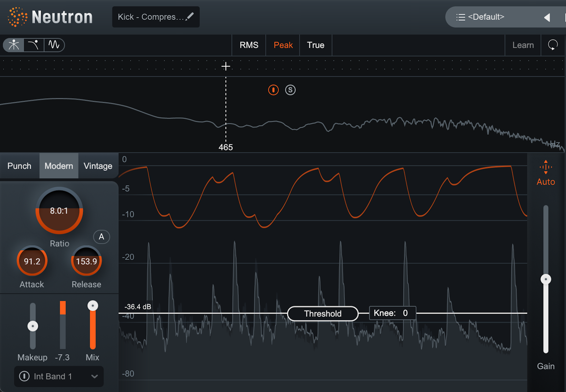
Task: Enable the Auto gain icon
Action: [x=546, y=167]
